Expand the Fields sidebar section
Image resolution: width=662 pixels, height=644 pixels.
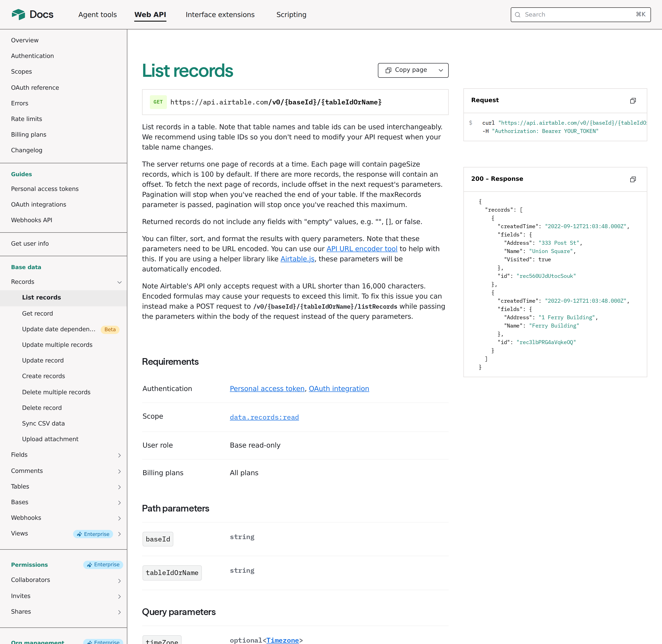[119, 455]
